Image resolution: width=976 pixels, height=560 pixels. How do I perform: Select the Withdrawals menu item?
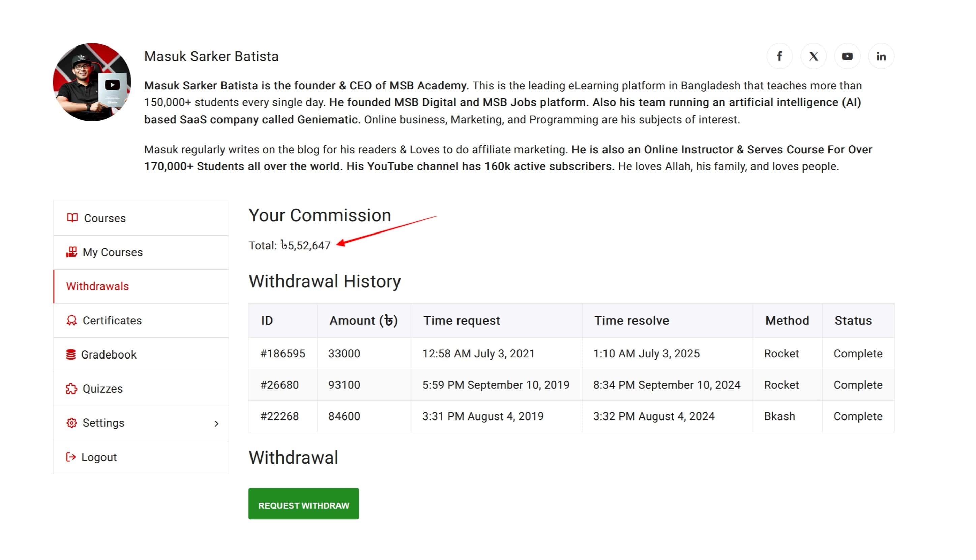[x=141, y=286]
